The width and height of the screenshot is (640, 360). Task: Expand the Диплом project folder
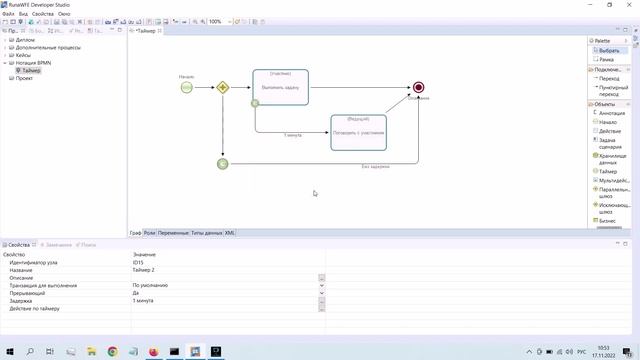[5, 40]
